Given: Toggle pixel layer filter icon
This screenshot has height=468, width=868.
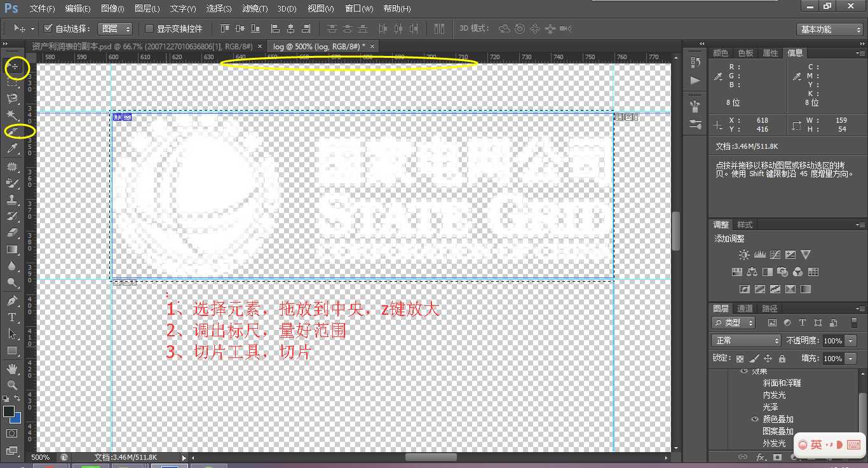Looking at the screenshot, I should click(x=773, y=323).
